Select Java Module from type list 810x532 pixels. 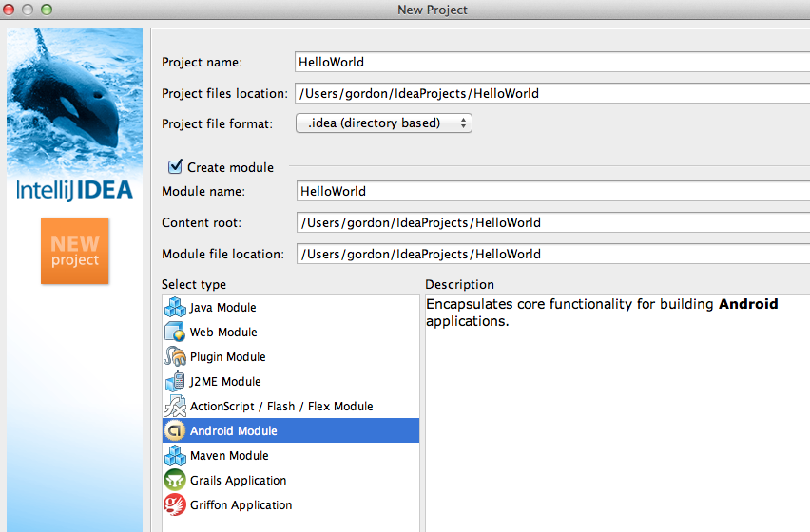tap(222, 308)
